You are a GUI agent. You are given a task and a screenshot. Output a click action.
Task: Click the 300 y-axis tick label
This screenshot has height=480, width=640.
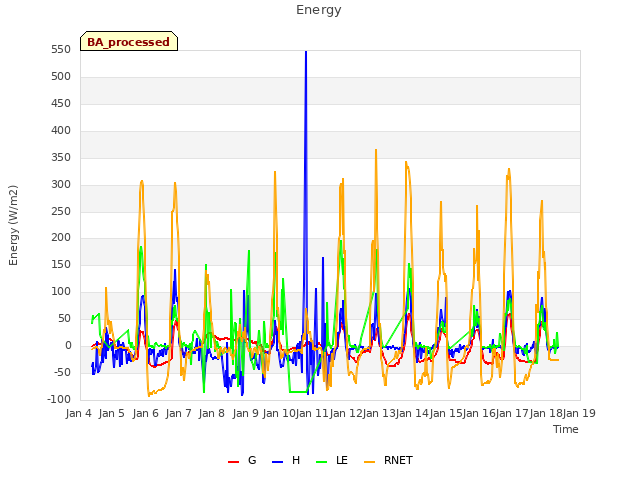click(x=61, y=184)
